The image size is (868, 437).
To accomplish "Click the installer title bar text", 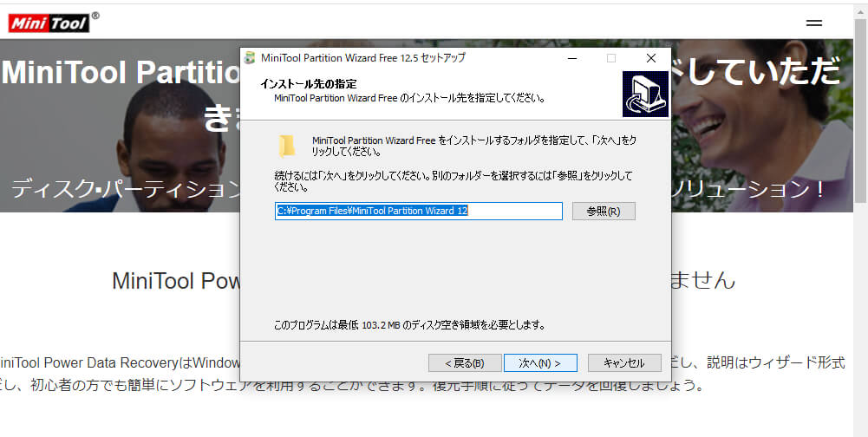I will 363,58.
